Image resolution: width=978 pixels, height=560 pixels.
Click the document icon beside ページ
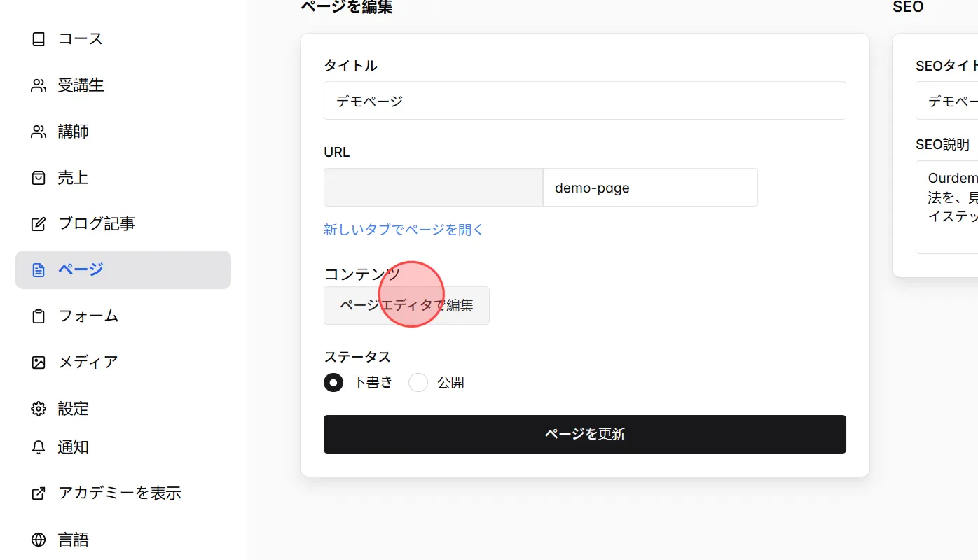(39, 270)
